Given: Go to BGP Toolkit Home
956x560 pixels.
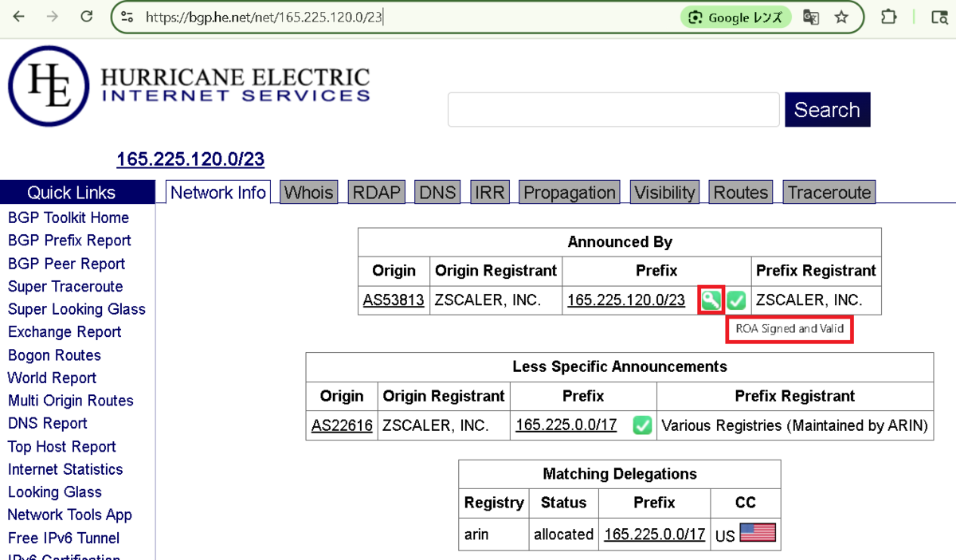Looking at the screenshot, I should (69, 217).
